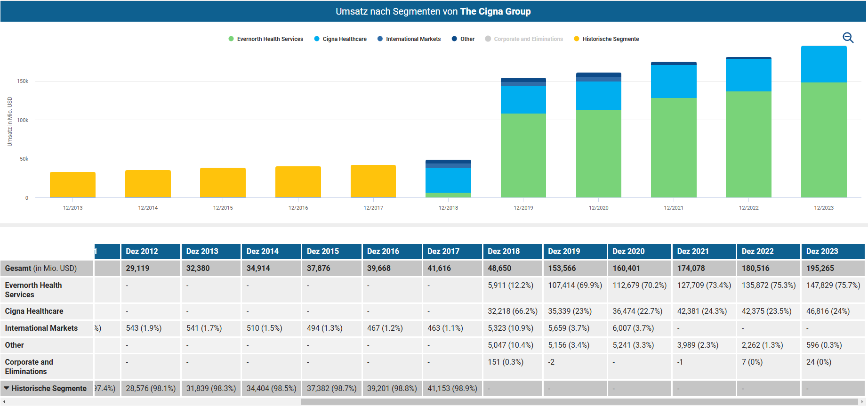Screen dimensions: 868x408
Task: Select the yellow bar for 12/2014
Action: [x=148, y=183]
